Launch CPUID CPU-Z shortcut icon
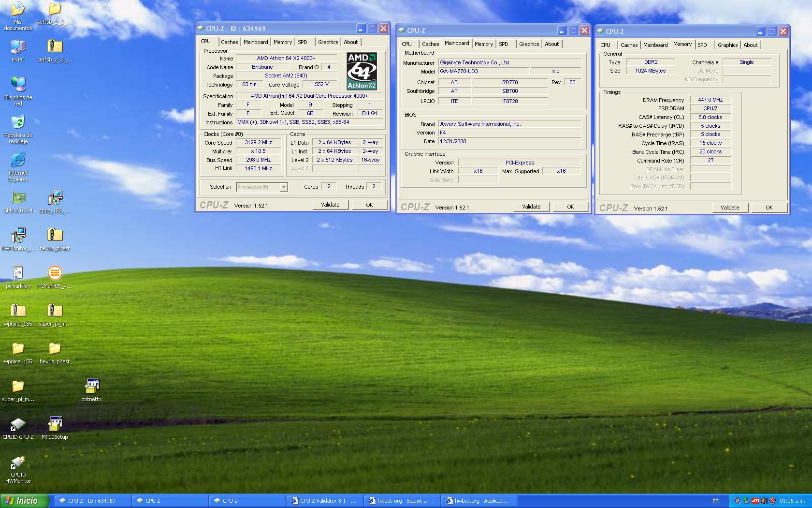Image resolution: width=812 pixels, height=508 pixels. point(18,428)
